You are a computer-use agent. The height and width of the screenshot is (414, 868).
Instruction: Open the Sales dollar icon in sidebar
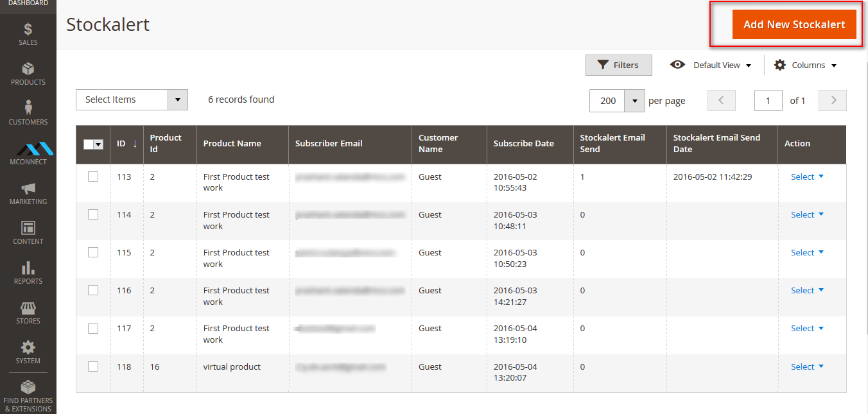point(28,30)
